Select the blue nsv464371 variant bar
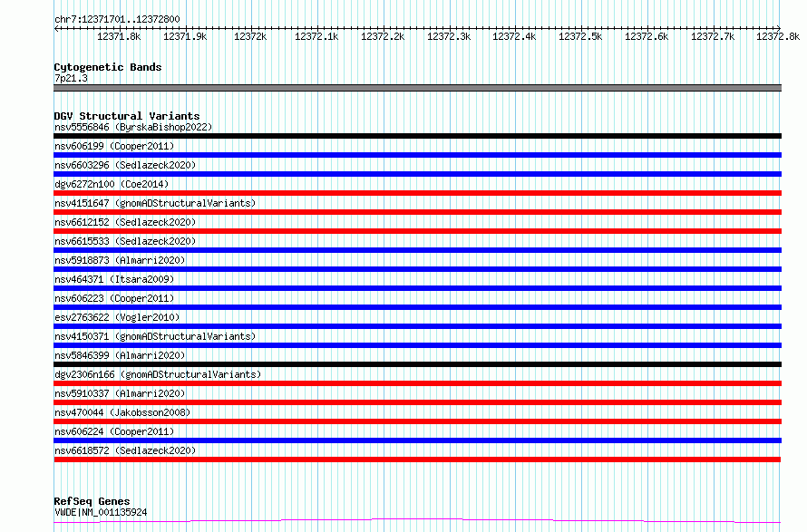The width and height of the screenshot is (807, 532). coord(417,288)
